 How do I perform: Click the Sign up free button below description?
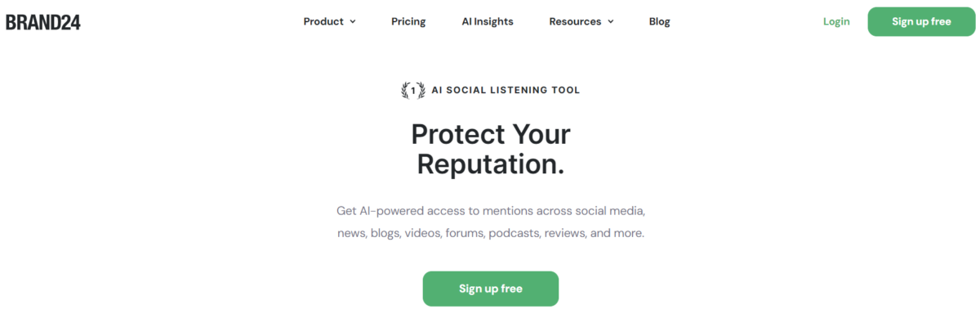491,289
